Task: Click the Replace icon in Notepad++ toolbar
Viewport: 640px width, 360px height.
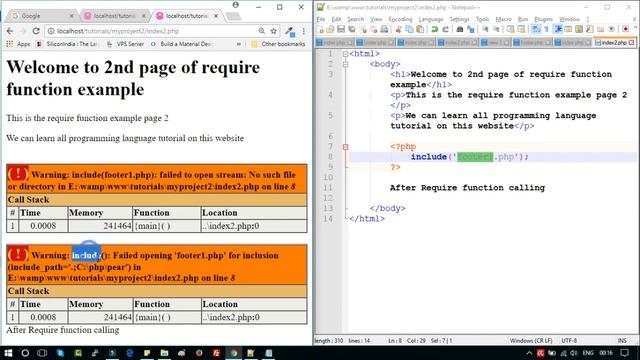Action: (471, 29)
